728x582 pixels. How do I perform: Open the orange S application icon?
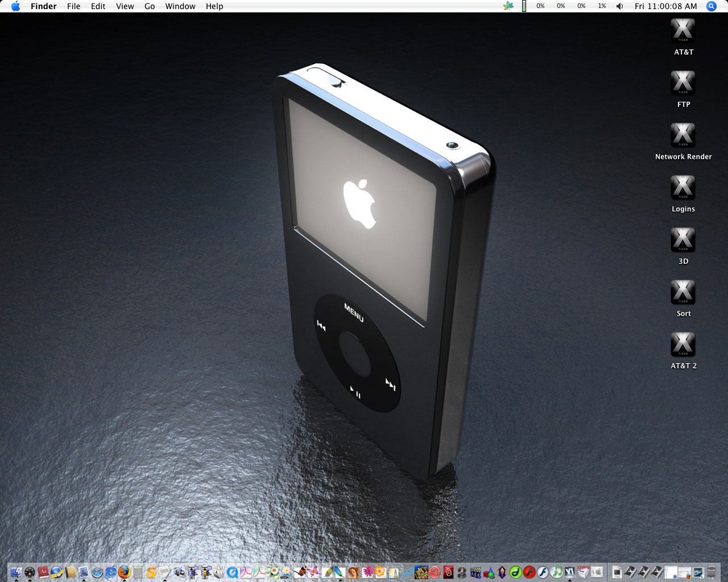tap(151, 572)
